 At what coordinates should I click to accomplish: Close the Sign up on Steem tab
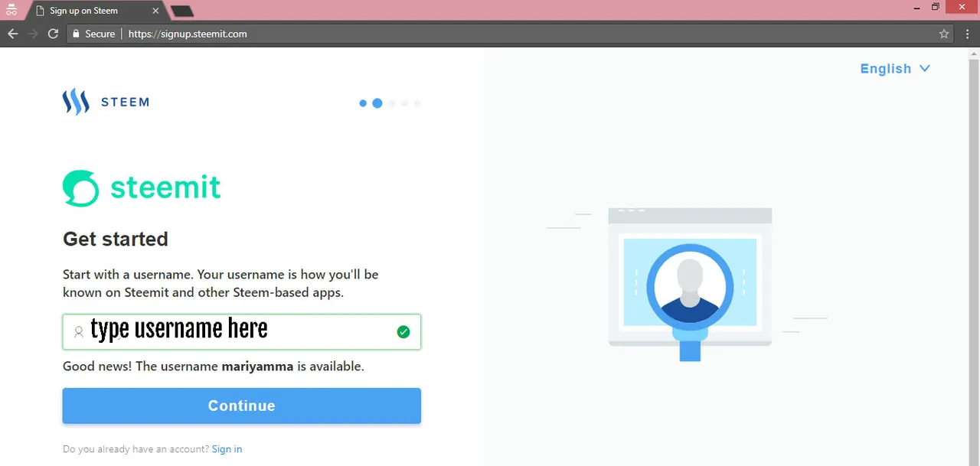pyautogui.click(x=155, y=11)
